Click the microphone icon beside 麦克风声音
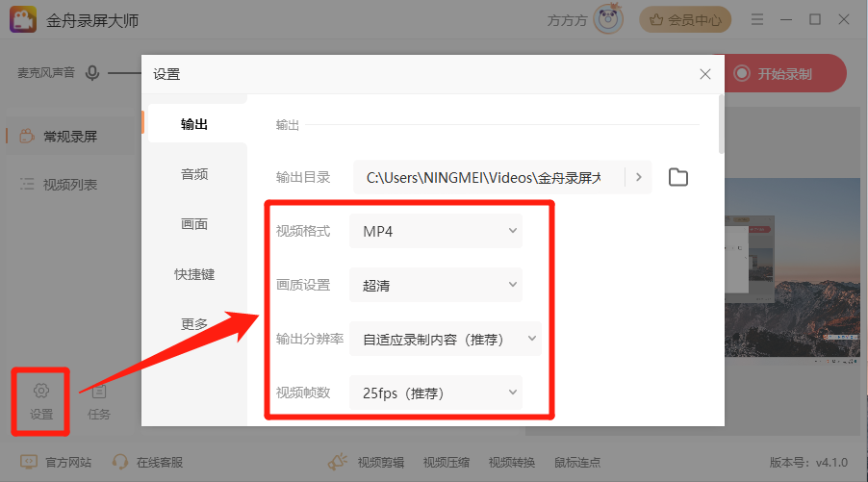The height and width of the screenshot is (482, 868). [92, 73]
